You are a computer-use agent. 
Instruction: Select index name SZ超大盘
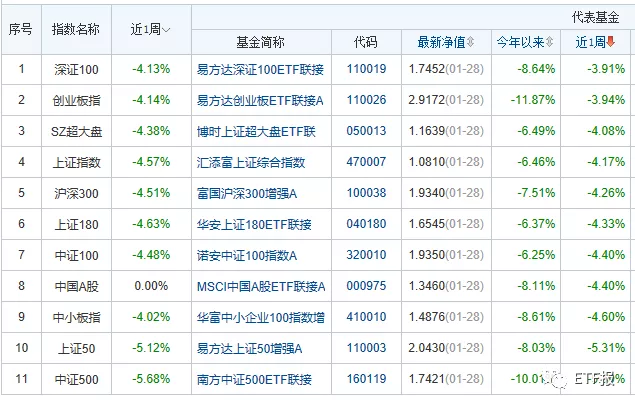[x=76, y=131]
